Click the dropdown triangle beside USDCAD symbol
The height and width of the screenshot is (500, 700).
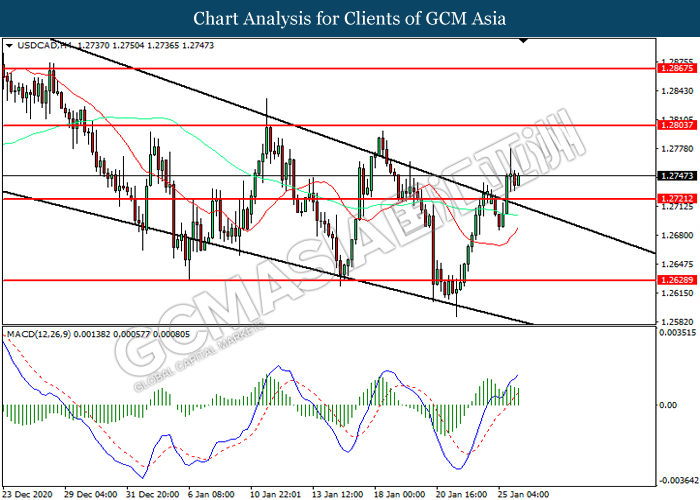(x=9, y=46)
